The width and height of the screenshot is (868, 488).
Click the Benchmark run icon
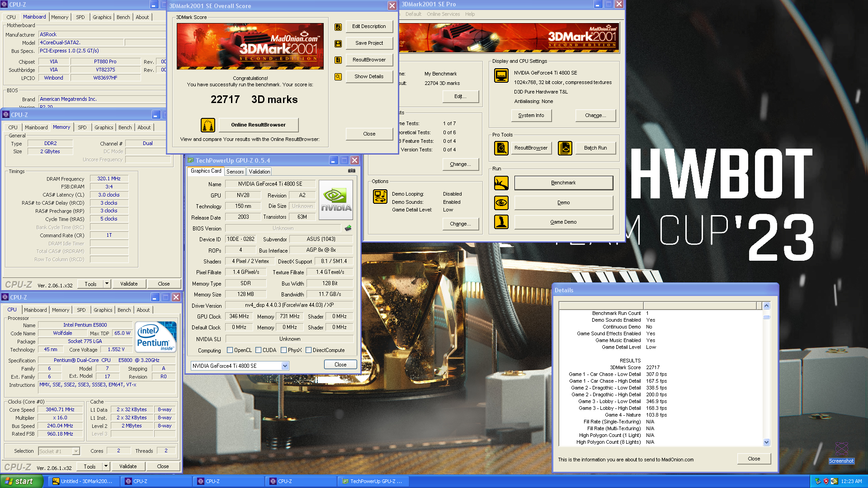pyautogui.click(x=501, y=183)
